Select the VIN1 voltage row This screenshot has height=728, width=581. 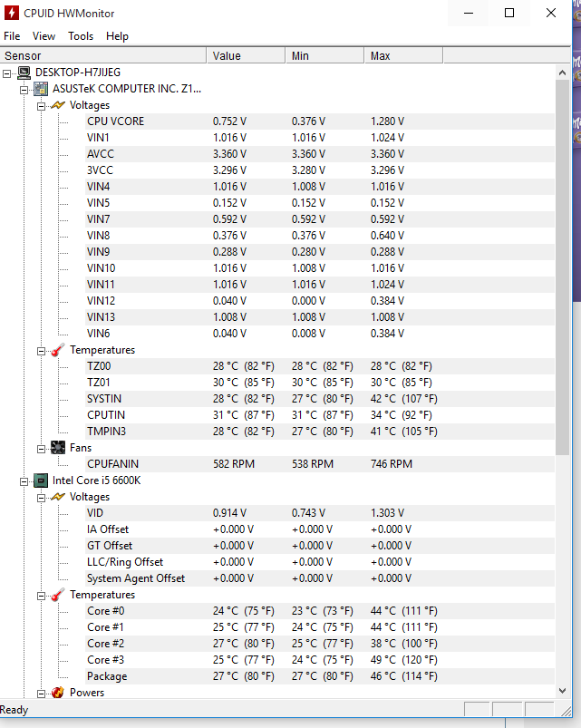coord(320,138)
